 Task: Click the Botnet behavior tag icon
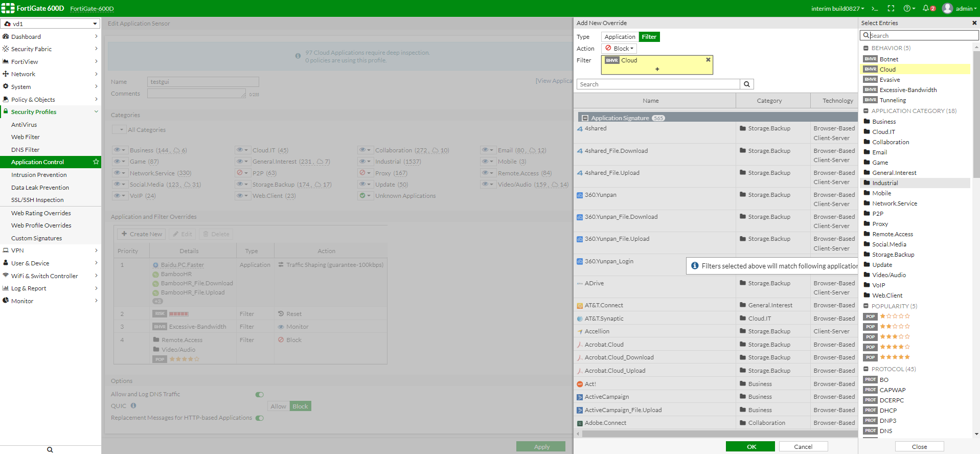(870, 59)
